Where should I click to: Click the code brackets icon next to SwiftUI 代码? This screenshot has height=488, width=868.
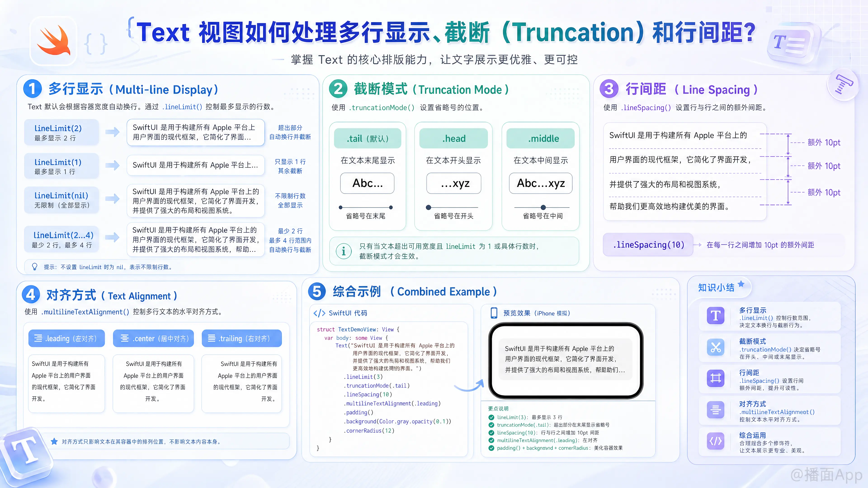(319, 313)
